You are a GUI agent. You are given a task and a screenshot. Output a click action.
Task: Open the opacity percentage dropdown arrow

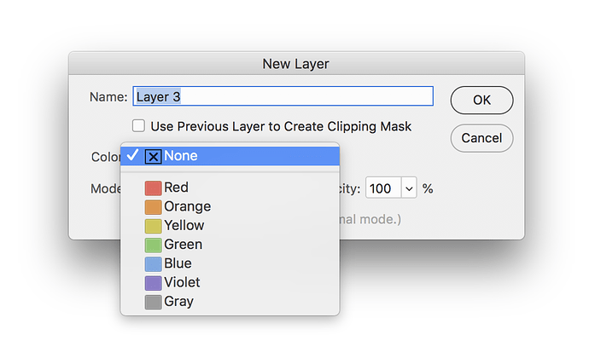tap(409, 188)
